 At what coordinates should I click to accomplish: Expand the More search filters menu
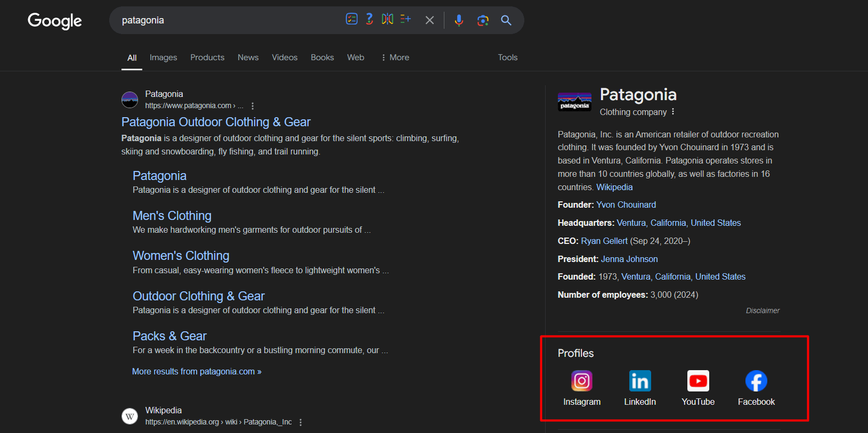[395, 58]
